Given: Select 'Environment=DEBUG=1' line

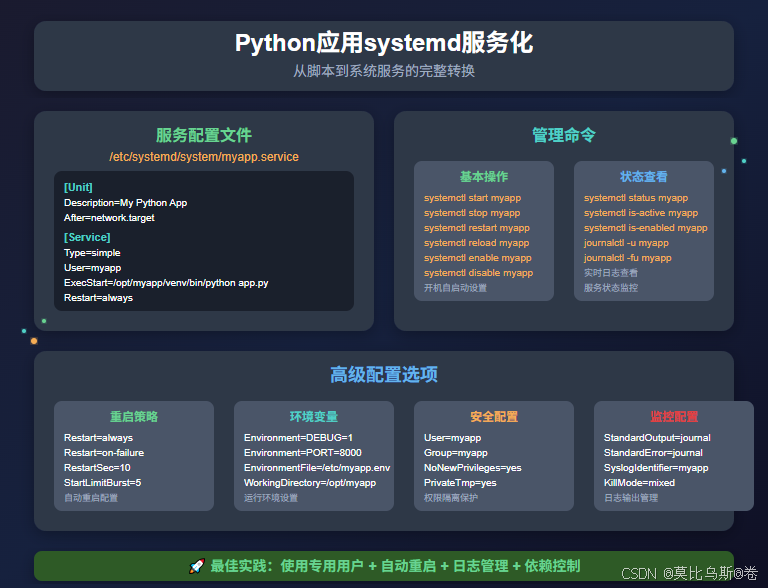Looking at the screenshot, I should coord(298,438).
